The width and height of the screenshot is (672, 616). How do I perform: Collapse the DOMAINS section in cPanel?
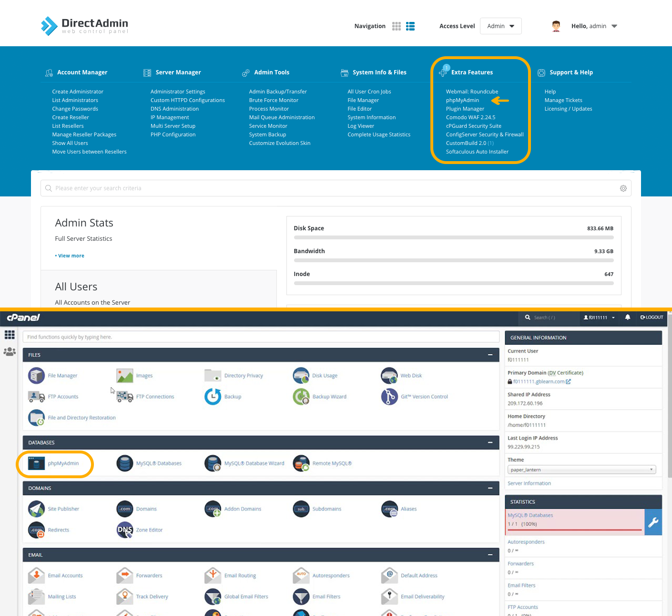(490, 489)
